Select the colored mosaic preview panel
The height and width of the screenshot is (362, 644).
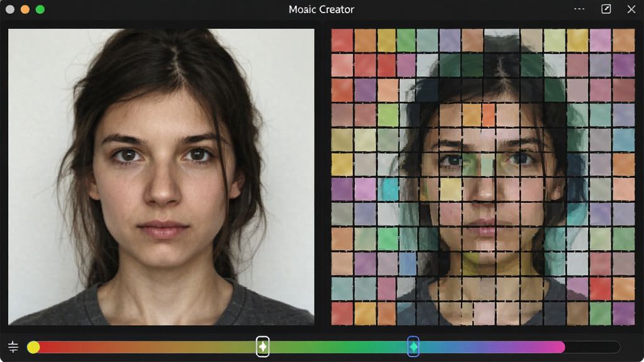click(x=483, y=177)
